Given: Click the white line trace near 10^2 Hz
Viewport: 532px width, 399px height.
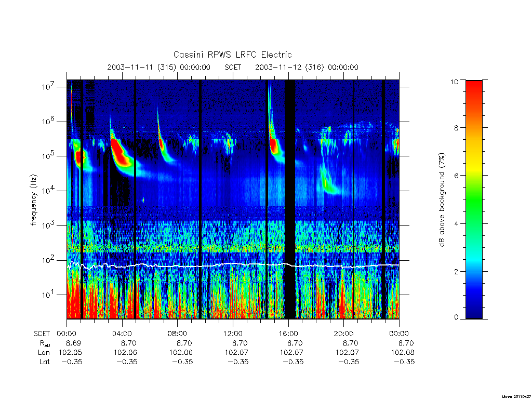Looking at the screenshot, I should (x=233, y=264).
